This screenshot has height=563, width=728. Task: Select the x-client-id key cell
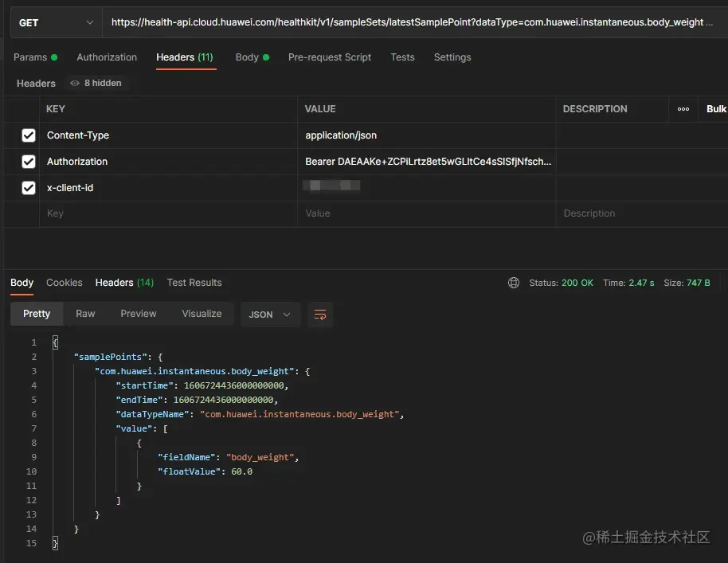pyautogui.click(x=168, y=188)
